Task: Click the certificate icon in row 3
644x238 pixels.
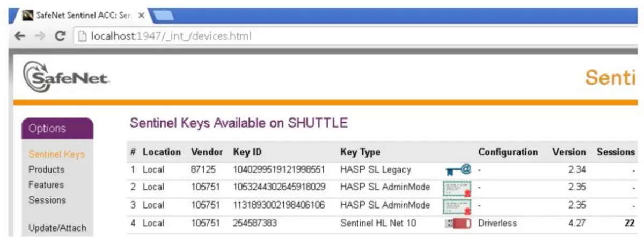Action: tap(457, 206)
